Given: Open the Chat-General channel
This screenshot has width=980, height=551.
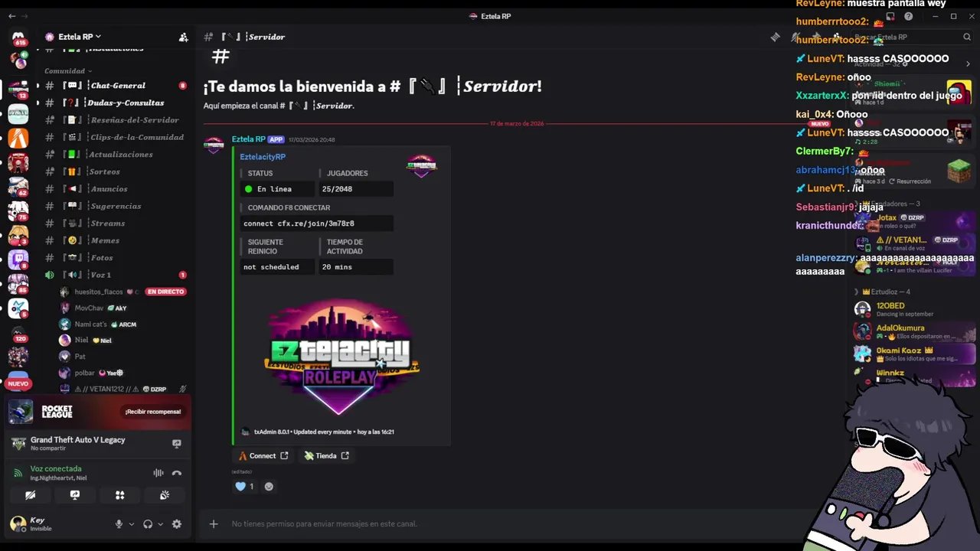Looking at the screenshot, I should (x=115, y=86).
